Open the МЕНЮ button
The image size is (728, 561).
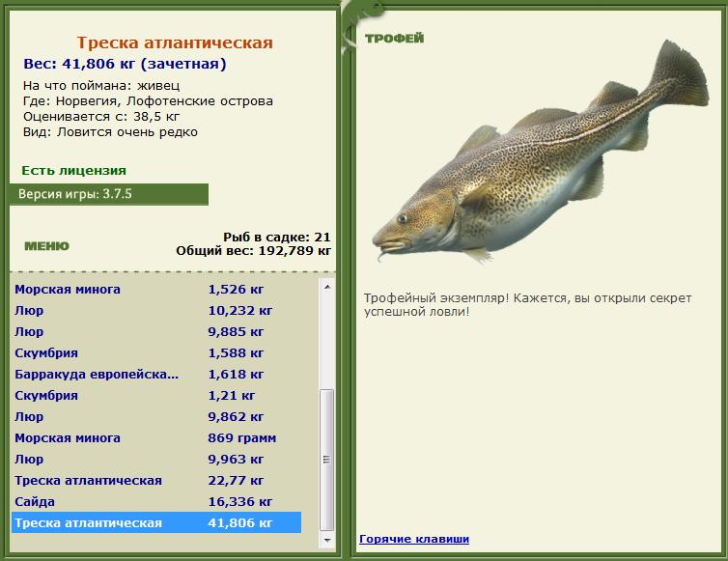click(47, 245)
